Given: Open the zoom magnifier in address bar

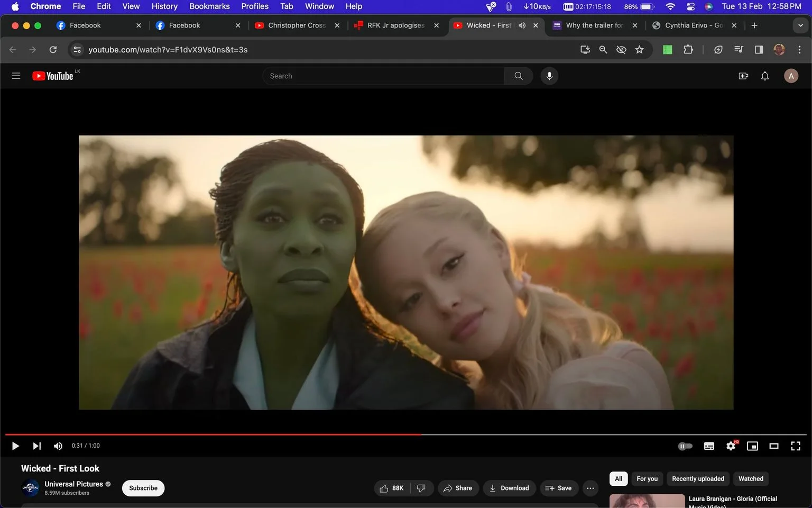Looking at the screenshot, I should pyautogui.click(x=603, y=49).
